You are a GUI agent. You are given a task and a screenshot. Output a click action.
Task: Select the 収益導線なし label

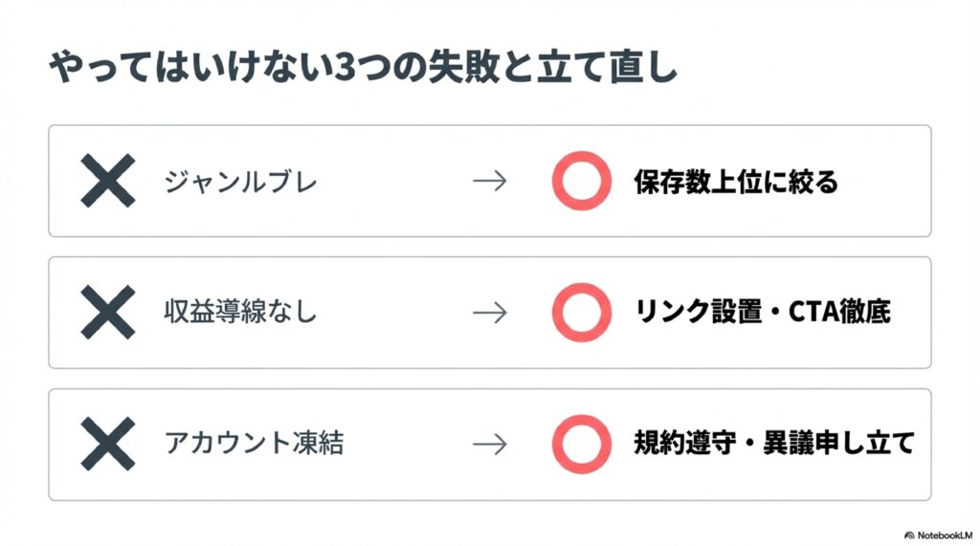(x=239, y=313)
